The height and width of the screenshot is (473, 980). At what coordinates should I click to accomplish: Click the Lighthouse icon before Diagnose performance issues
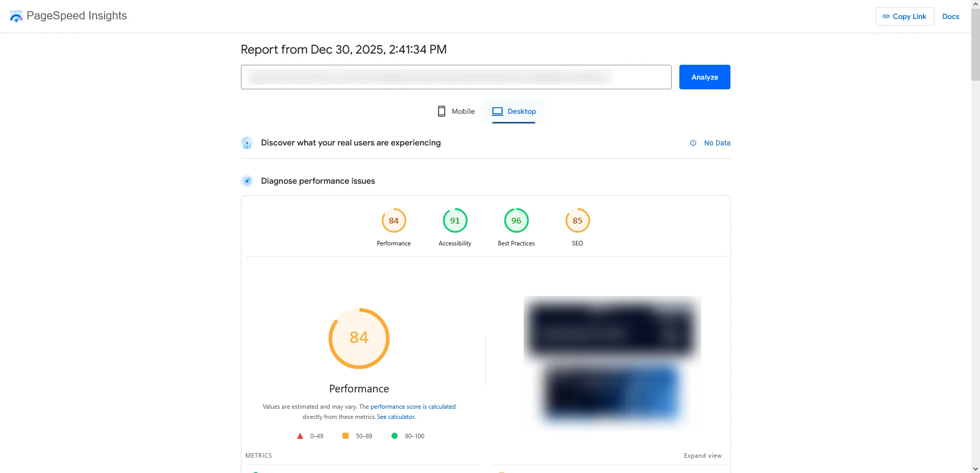(247, 181)
